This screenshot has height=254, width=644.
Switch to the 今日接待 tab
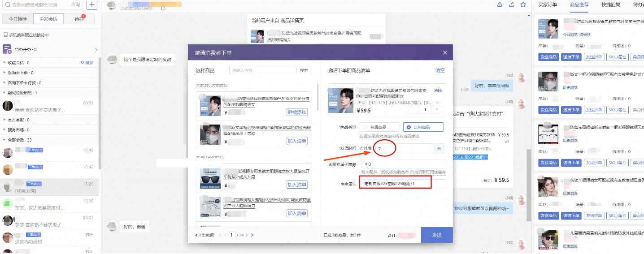(x=17, y=19)
